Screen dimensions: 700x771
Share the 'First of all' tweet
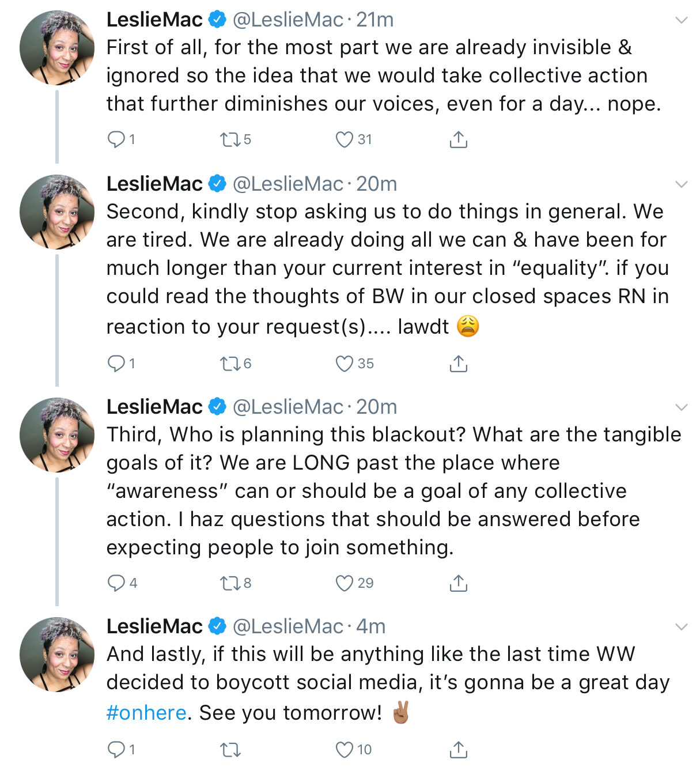click(458, 139)
